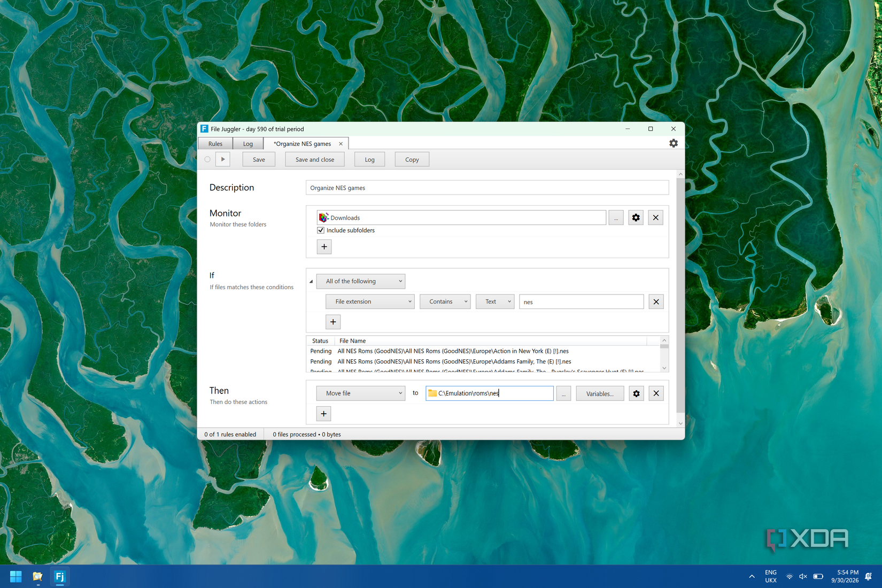Switch to the Log tab
The height and width of the screenshot is (588, 882).
[248, 144]
